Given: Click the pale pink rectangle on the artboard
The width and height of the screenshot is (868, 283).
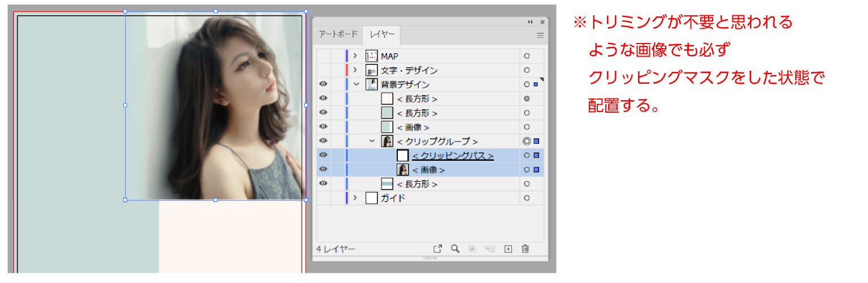Looking at the screenshot, I should [x=230, y=237].
